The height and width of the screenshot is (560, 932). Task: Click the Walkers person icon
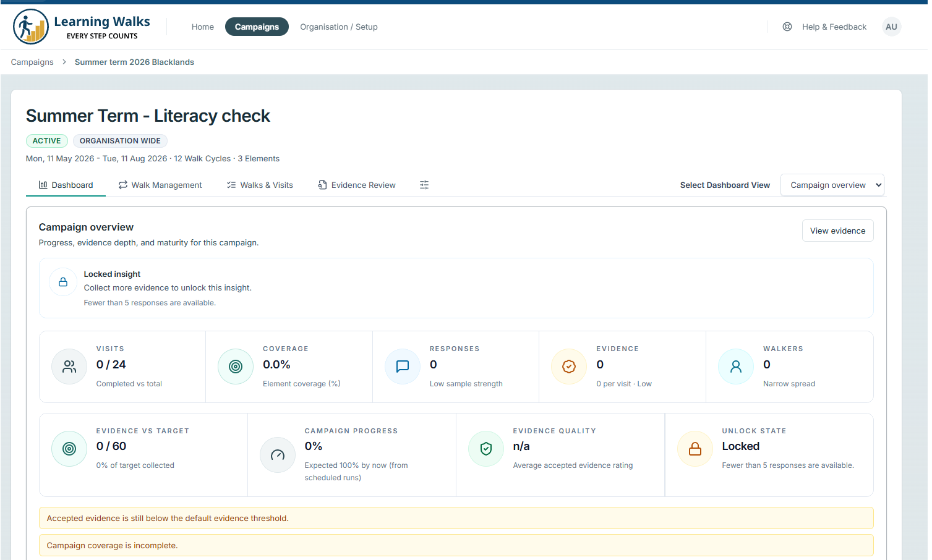[x=736, y=367]
